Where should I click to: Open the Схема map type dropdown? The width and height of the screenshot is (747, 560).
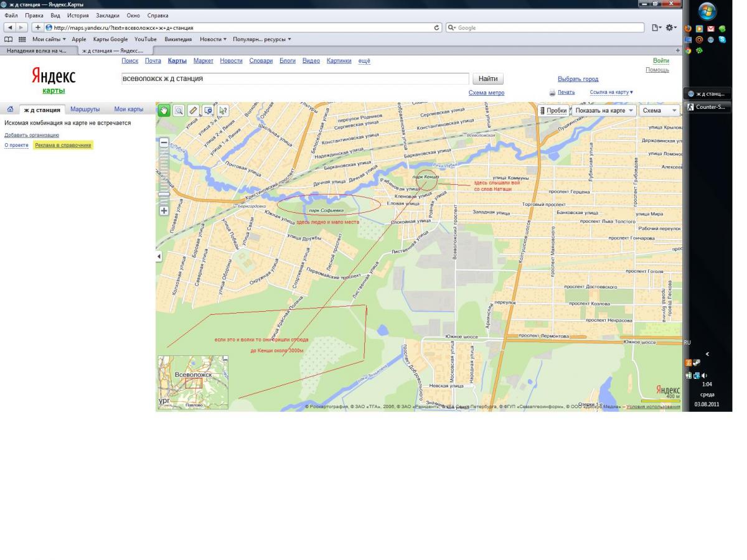(659, 110)
